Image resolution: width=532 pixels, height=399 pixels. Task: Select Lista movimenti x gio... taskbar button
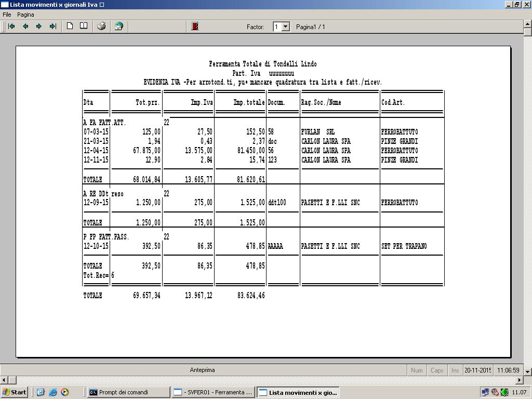(298, 393)
